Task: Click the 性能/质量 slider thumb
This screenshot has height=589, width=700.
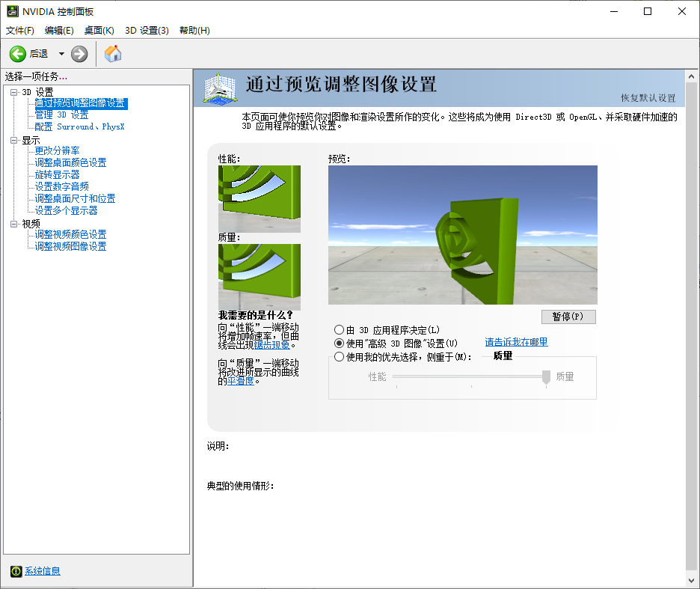Action: 546,377
